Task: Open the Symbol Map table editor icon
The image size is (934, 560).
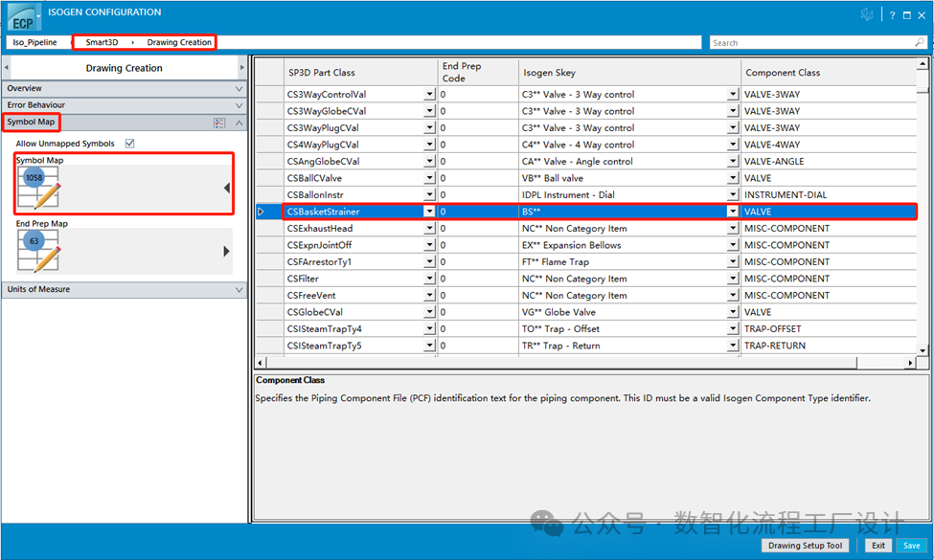Action: [38, 188]
